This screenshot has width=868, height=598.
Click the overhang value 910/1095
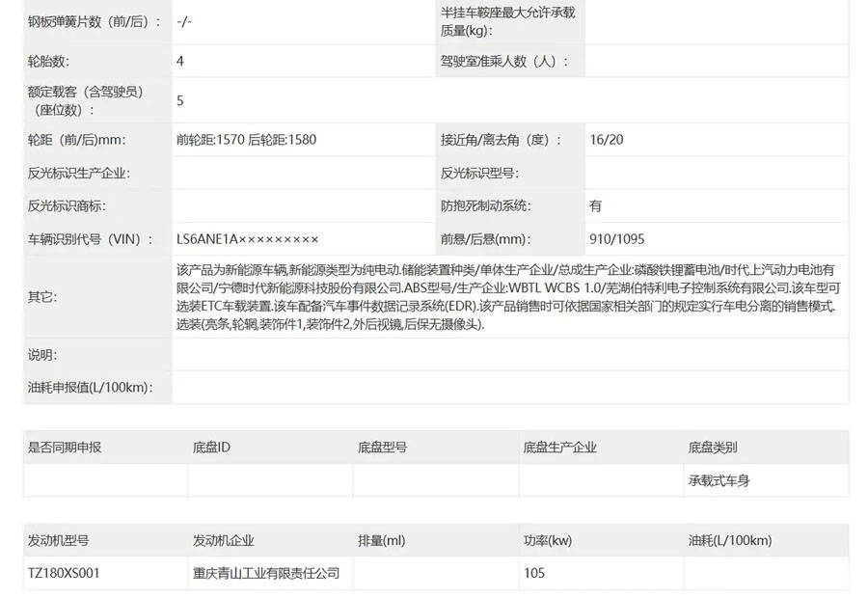click(x=616, y=239)
